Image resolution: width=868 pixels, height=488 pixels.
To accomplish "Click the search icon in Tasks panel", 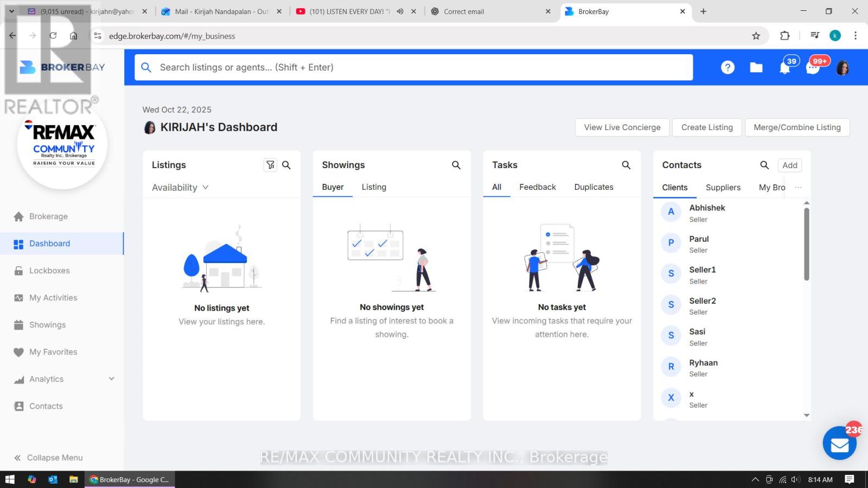I will coord(626,165).
